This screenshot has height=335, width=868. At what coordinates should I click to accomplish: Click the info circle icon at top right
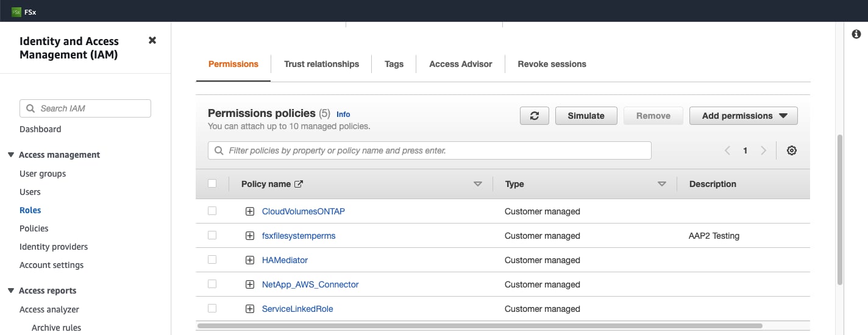coord(856,34)
